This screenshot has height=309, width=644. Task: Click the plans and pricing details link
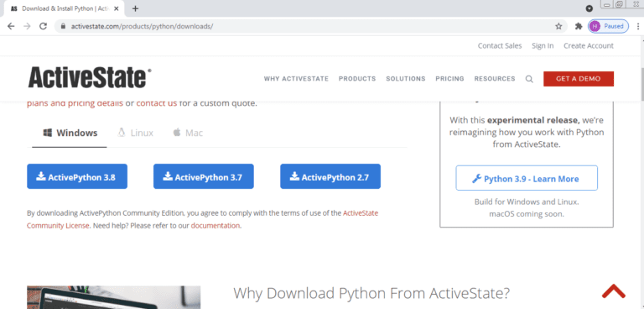75,103
